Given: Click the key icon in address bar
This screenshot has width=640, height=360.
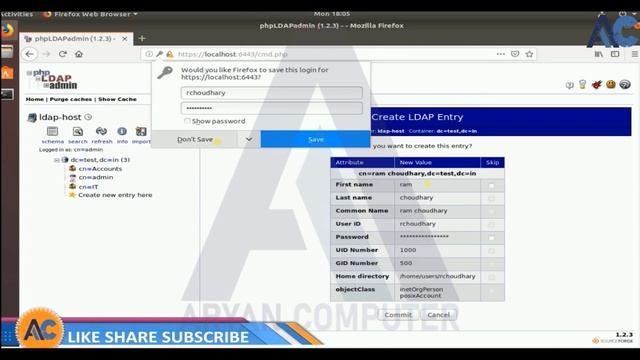Looking at the screenshot, I should point(159,54).
